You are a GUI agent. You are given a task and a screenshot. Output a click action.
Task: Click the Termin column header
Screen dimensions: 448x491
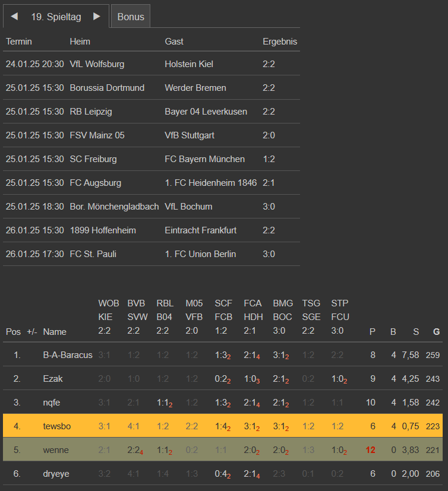click(19, 42)
